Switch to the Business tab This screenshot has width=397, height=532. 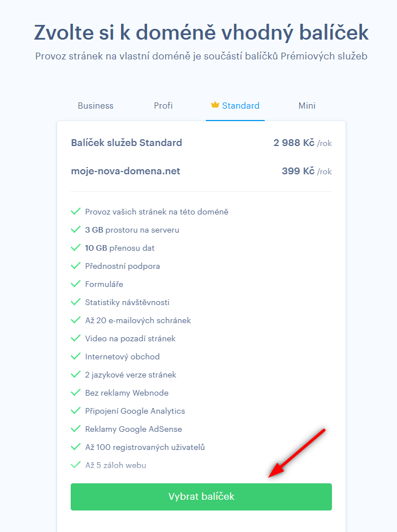pos(96,106)
